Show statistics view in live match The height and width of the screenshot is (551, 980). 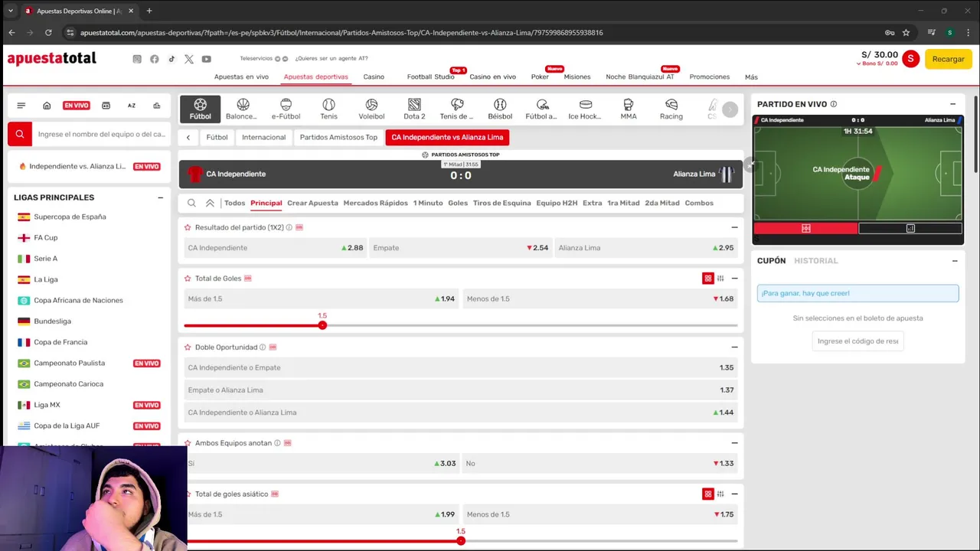pos(910,228)
